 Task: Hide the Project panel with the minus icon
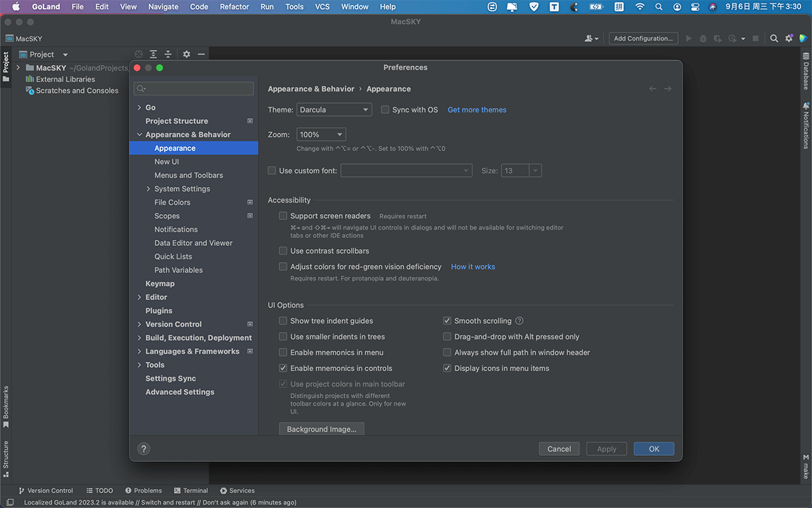pos(201,54)
